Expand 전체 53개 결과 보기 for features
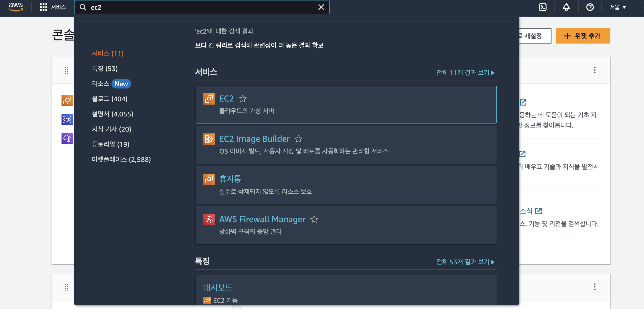Viewport: 644px width, 309px height. click(465, 262)
